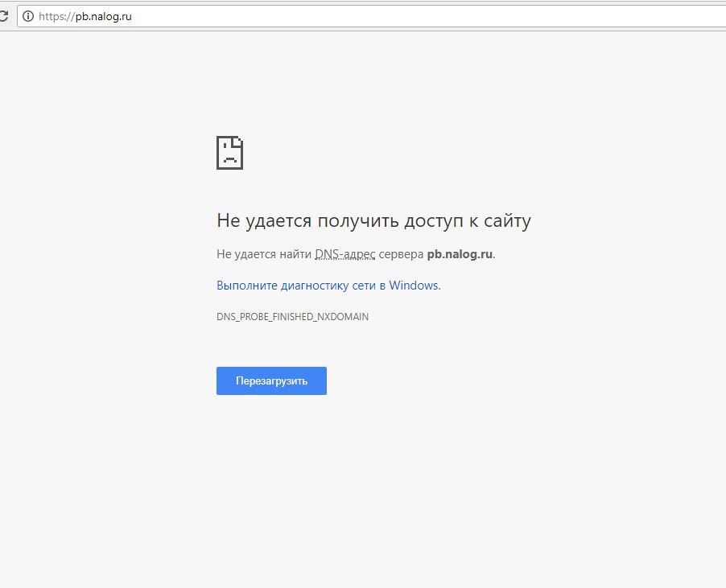
Task: Click bold pb.nalog.ru in the error message
Action: [459, 254]
